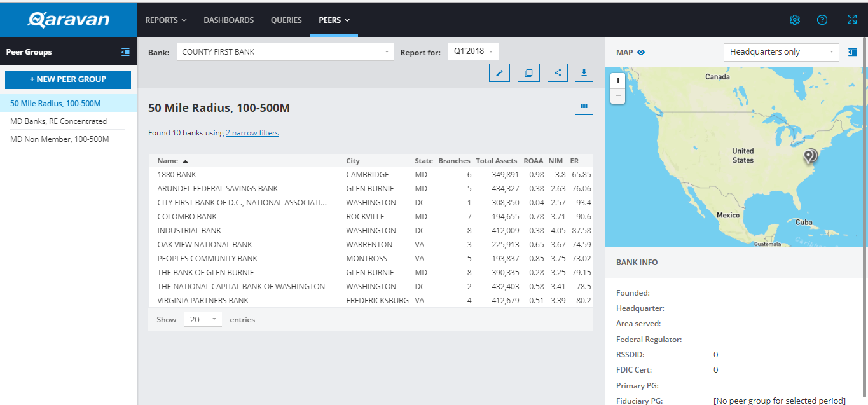The image size is (868, 405).
Task: Sort by NIM column header
Action: pos(556,161)
